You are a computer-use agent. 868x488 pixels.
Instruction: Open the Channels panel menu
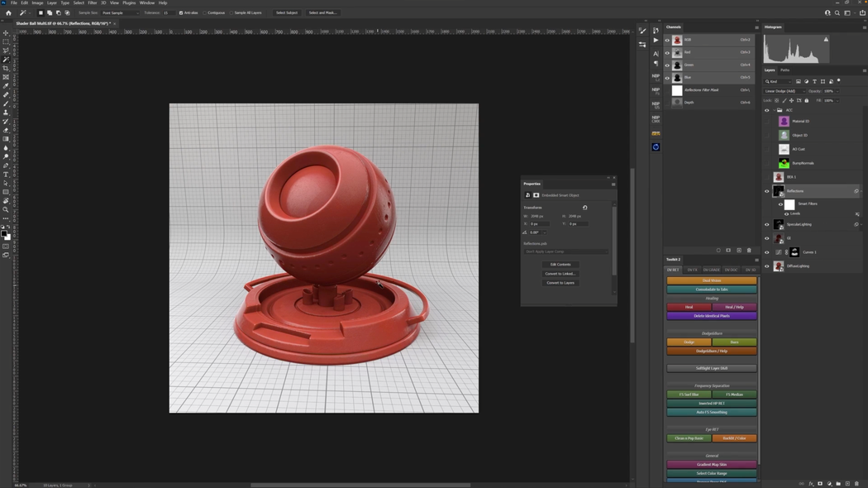[x=756, y=27]
